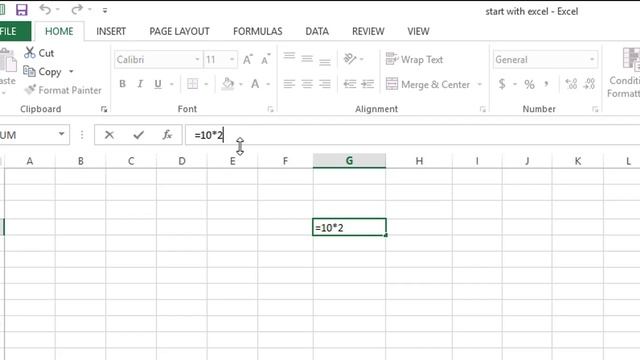Image resolution: width=640 pixels, height=360 pixels.
Task: Toggle underline formatting
Action: point(158,84)
